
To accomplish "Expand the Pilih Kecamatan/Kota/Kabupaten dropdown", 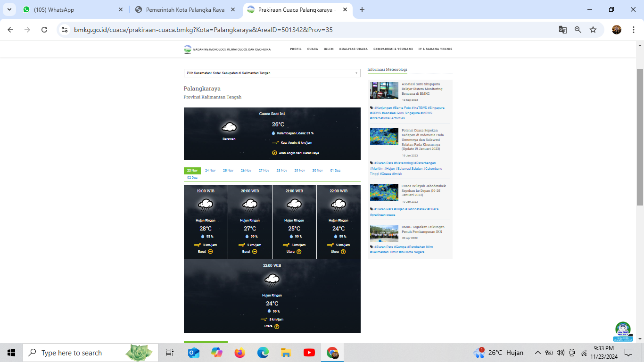I will click(272, 73).
